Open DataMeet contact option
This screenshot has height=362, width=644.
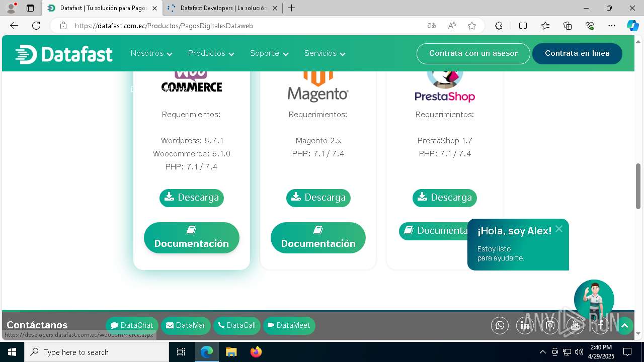[289, 326]
